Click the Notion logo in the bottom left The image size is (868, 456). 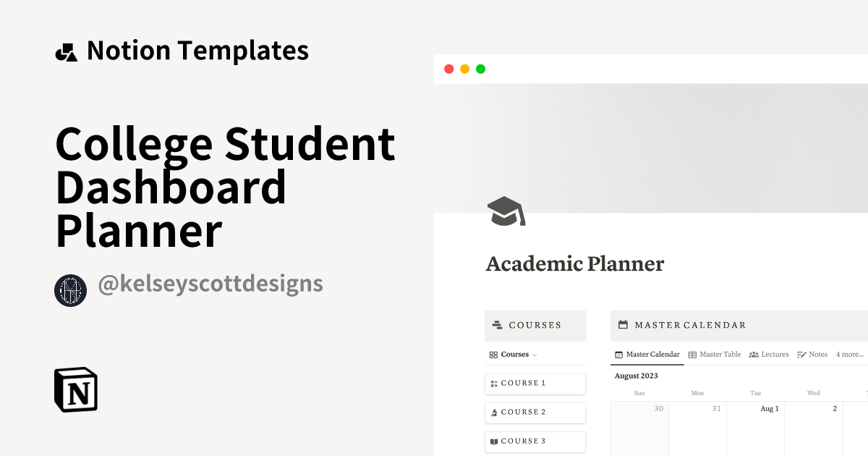pyautogui.click(x=75, y=389)
